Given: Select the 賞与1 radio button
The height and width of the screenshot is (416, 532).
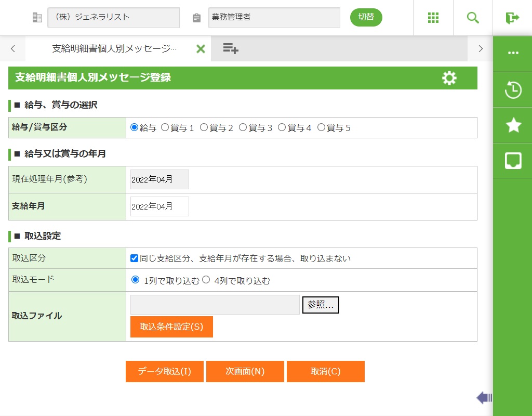Looking at the screenshot, I should point(165,127).
